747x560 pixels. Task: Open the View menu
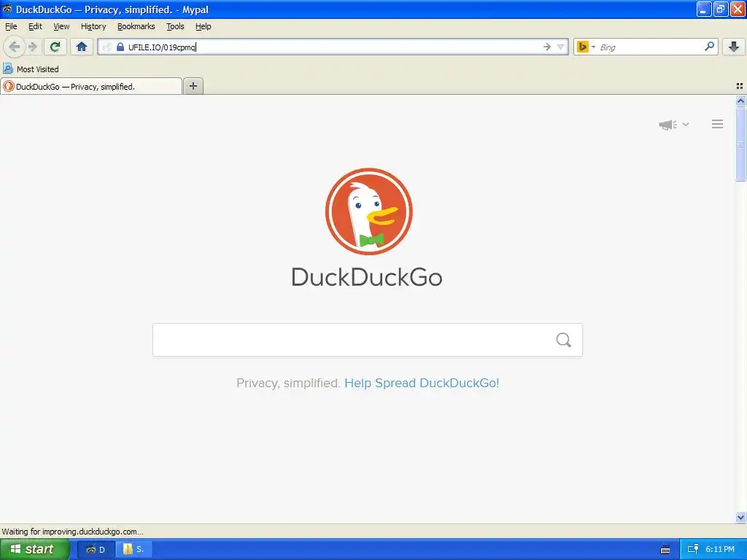point(61,26)
